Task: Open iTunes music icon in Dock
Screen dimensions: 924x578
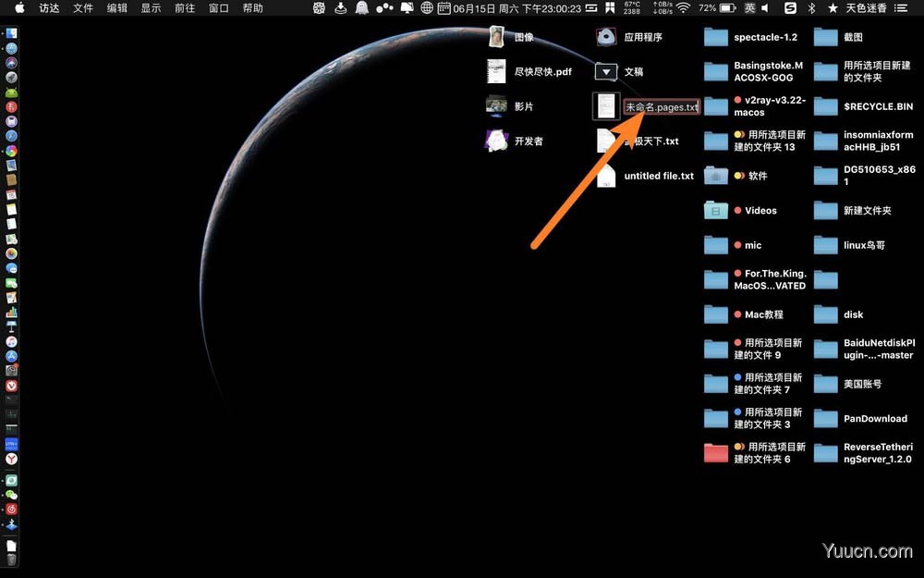Action: [x=11, y=341]
